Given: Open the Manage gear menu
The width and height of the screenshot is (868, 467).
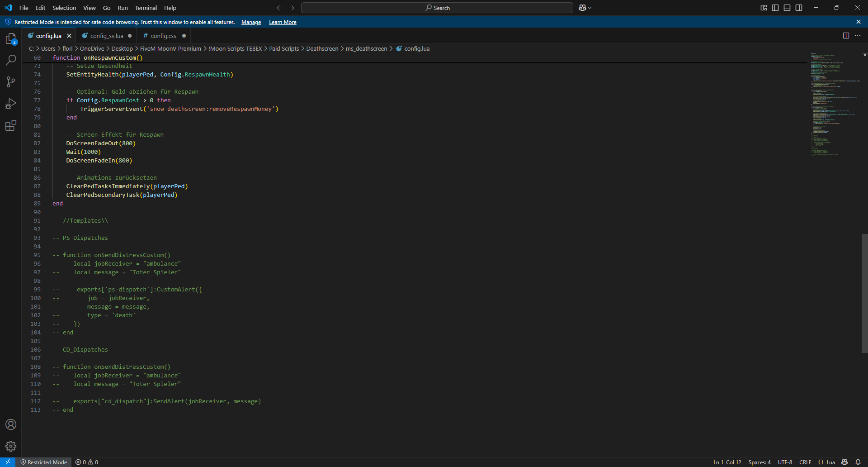Looking at the screenshot, I should click(x=11, y=446).
